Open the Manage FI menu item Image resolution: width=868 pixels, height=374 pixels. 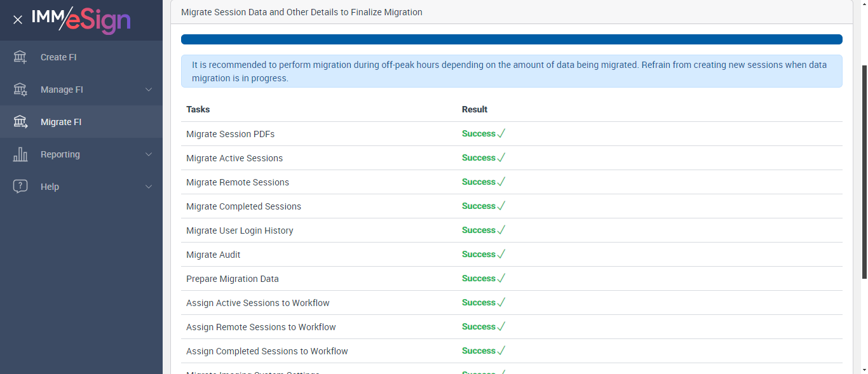click(x=81, y=90)
